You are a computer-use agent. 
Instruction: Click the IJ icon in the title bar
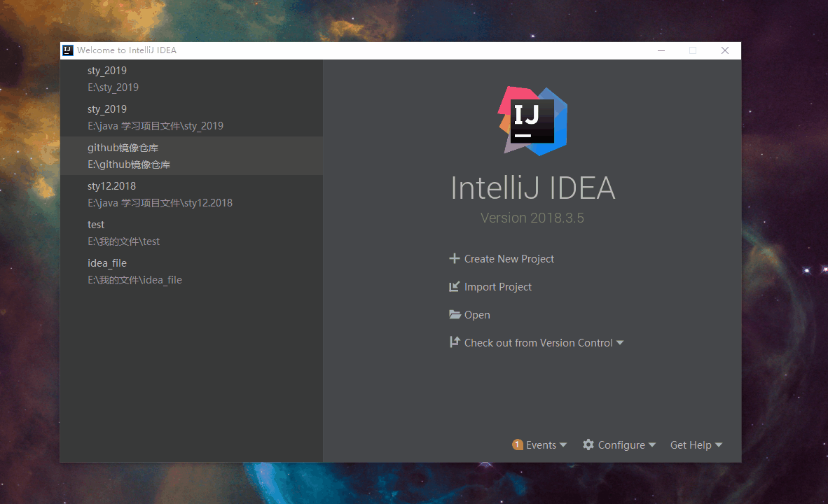[x=67, y=50]
